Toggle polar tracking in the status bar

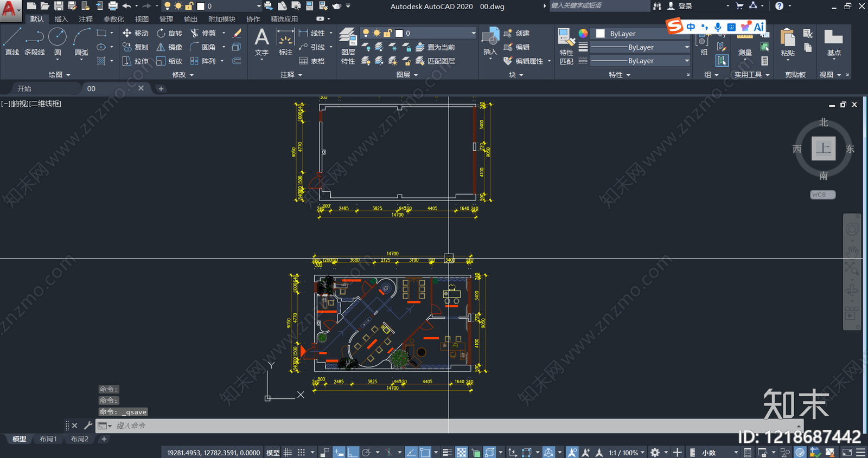coord(366,452)
